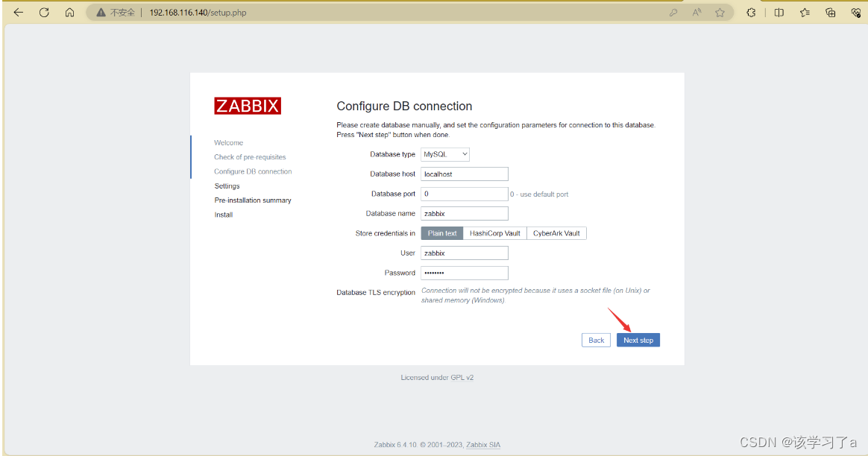The width and height of the screenshot is (868, 456).
Task: Click the browser refresh icon
Action: pyautogui.click(x=44, y=12)
